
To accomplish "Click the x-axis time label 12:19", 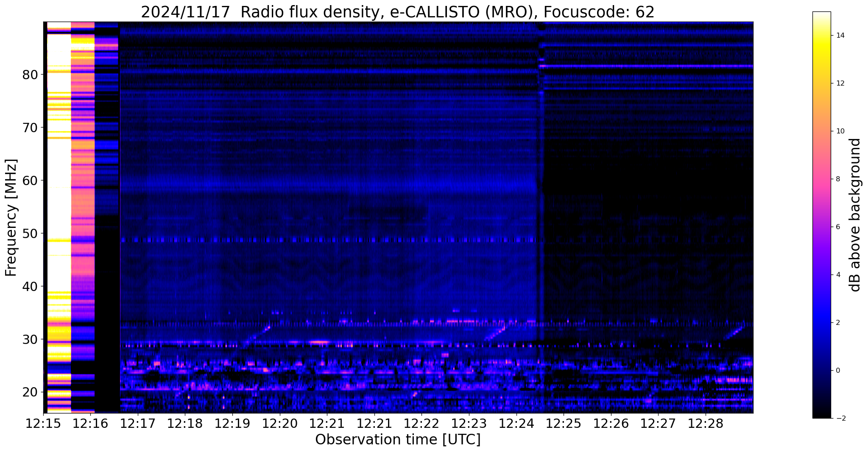I will (x=232, y=424).
